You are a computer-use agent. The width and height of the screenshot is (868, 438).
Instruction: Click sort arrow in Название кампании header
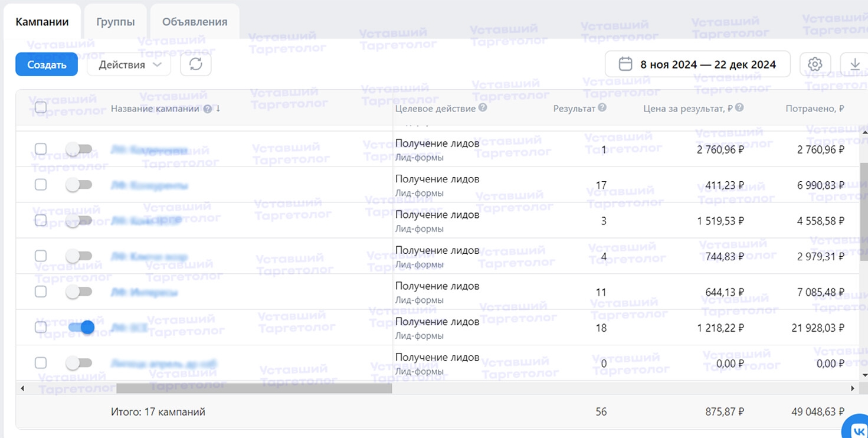(218, 109)
